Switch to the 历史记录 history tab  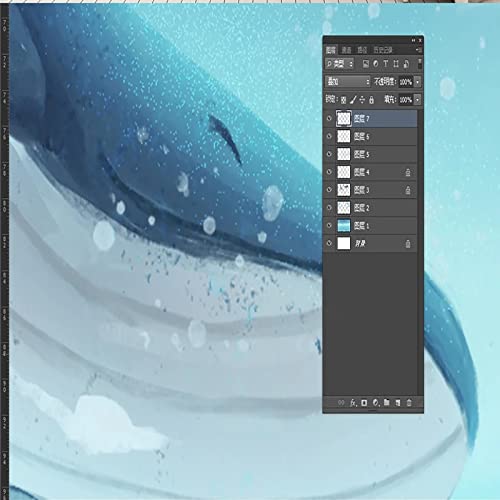(383, 50)
